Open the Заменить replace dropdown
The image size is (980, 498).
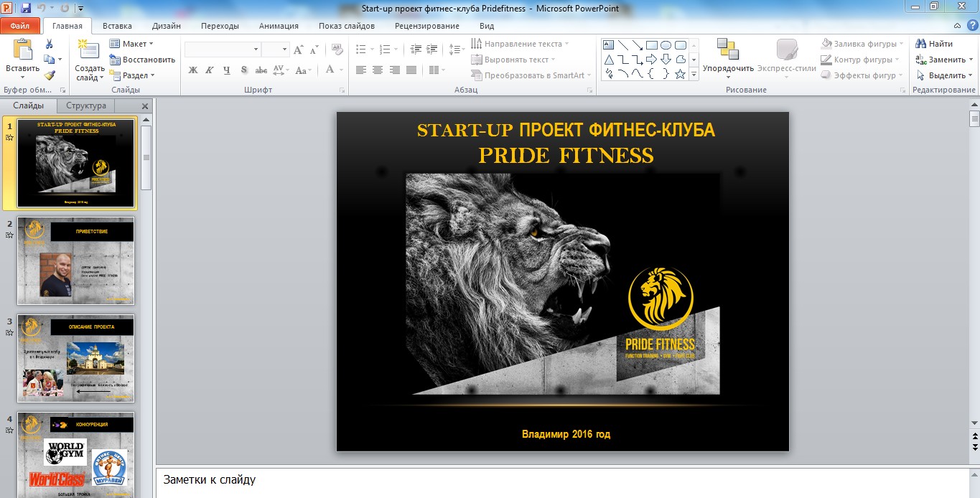[x=944, y=60]
